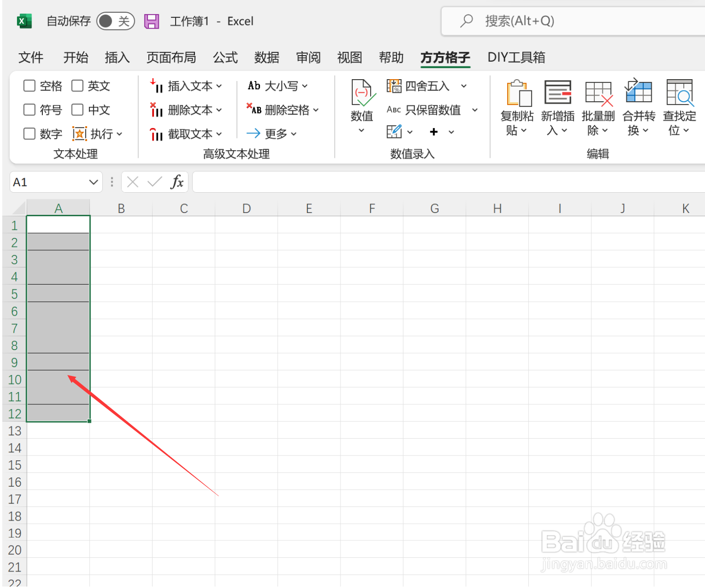
Task: Click the select-all corner triangle
Action: [19, 208]
